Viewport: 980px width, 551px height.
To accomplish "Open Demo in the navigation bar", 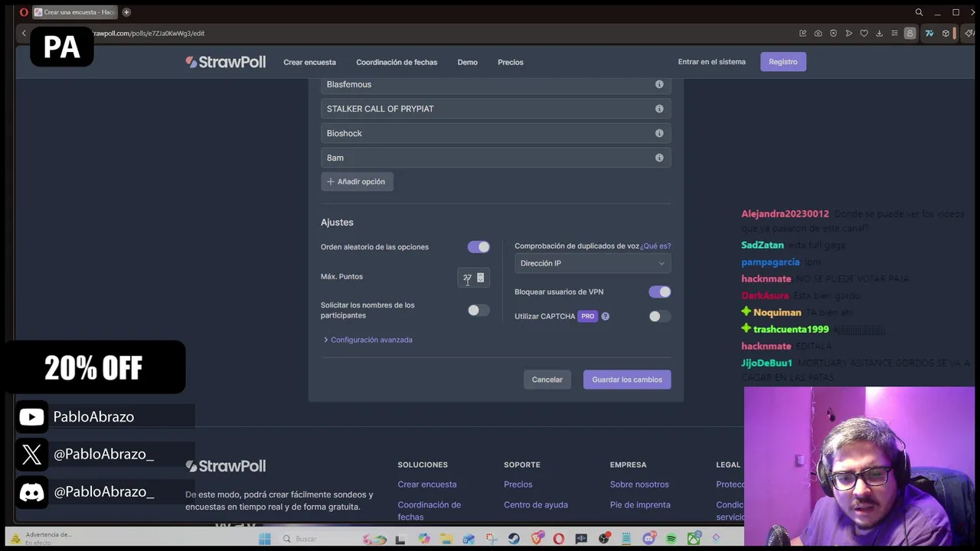I will coord(467,62).
